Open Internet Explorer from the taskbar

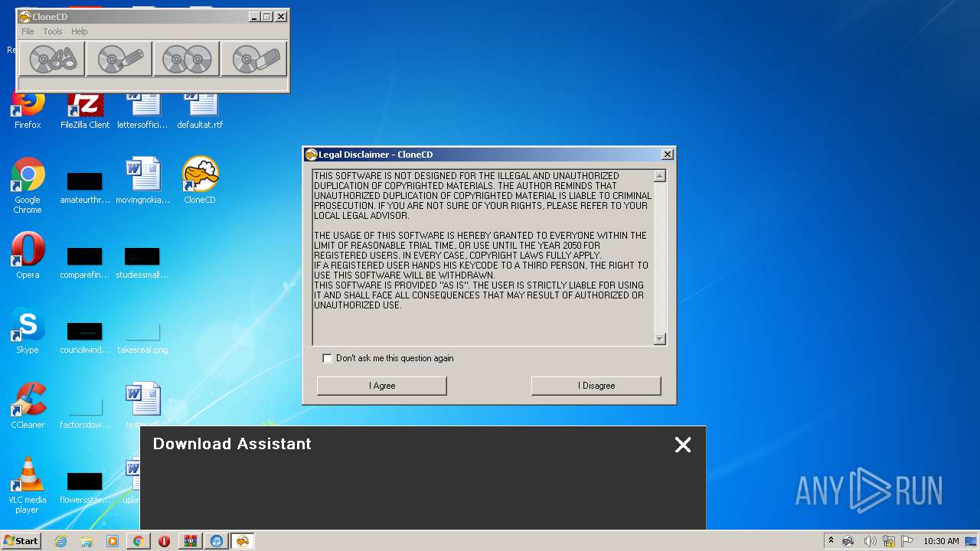(x=60, y=541)
